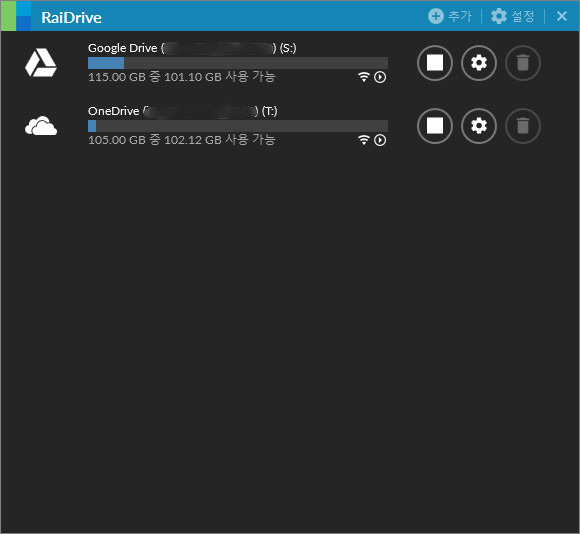Click the OneDrive play-circle status icon

380,140
